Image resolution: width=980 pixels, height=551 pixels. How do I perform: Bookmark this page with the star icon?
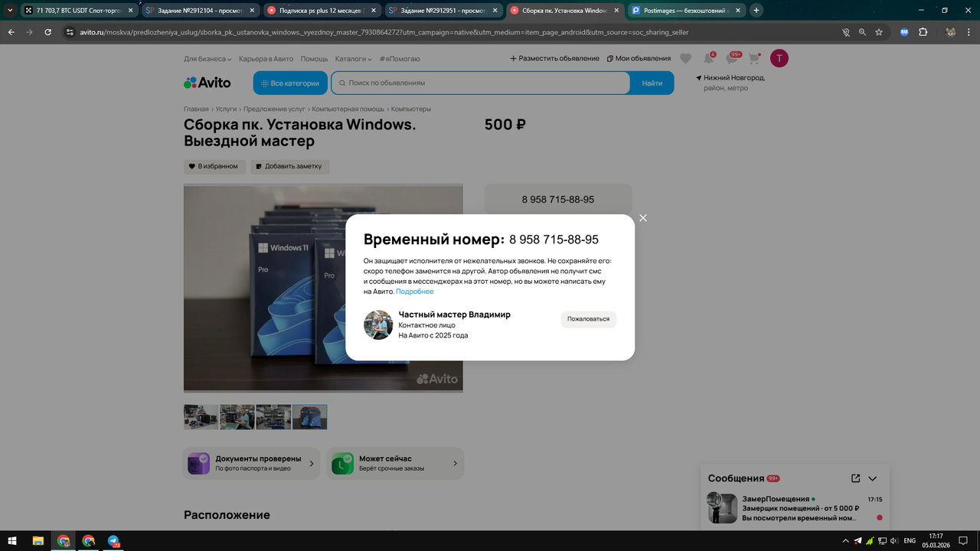pyautogui.click(x=879, y=32)
